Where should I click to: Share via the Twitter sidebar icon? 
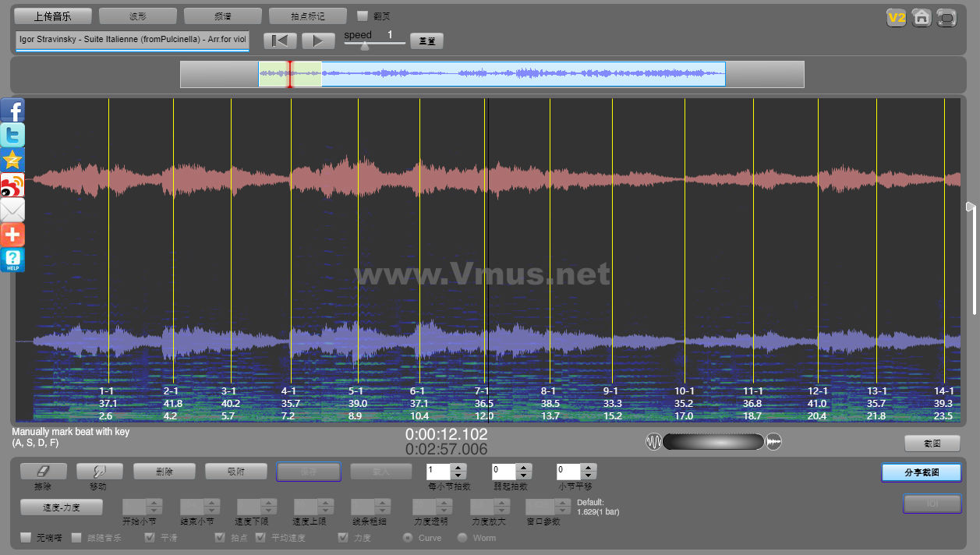[x=12, y=135]
